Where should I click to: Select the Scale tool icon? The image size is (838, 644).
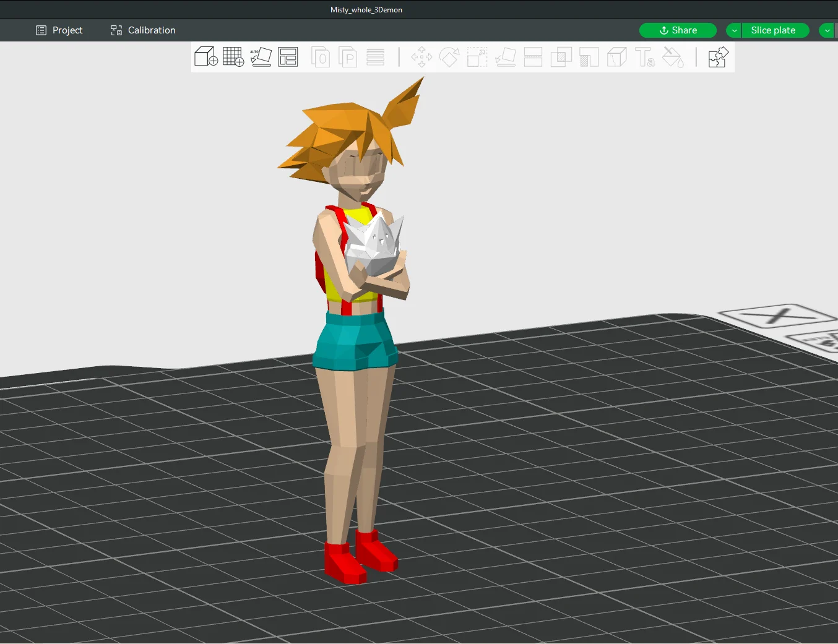click(x=477, y=57)
